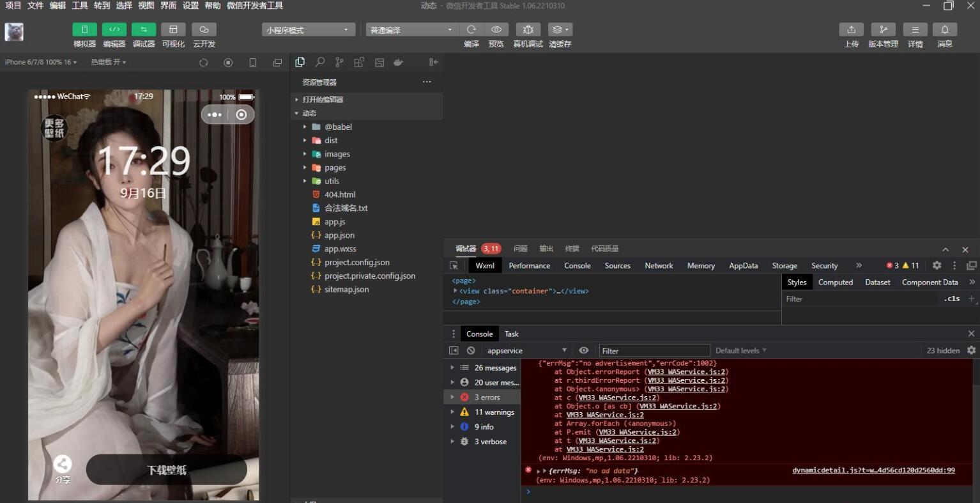Click the 上传 upload icon

[x=851, y=29]
